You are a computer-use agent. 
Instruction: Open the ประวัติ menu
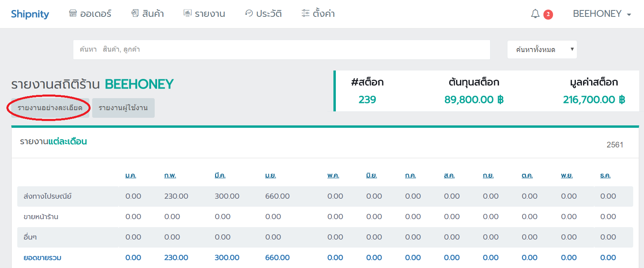pos(269,14)
